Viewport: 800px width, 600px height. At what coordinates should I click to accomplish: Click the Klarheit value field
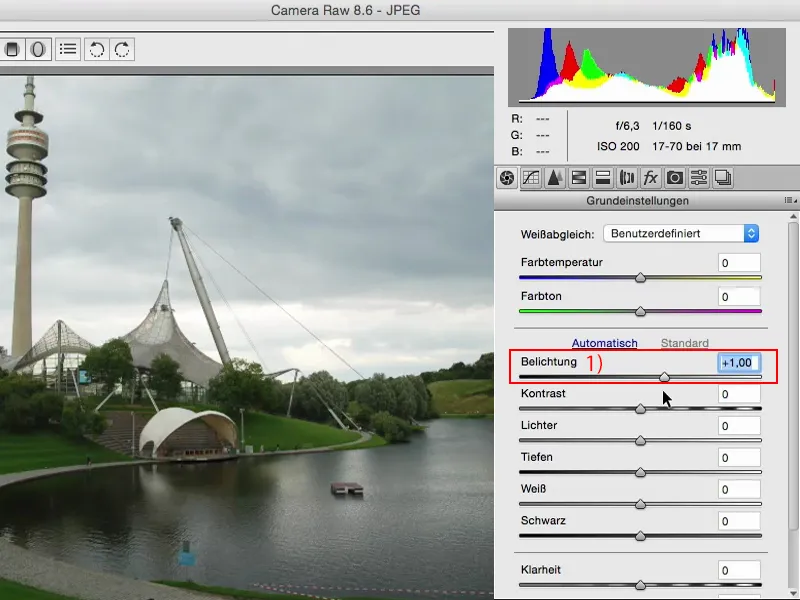point(739,570)
